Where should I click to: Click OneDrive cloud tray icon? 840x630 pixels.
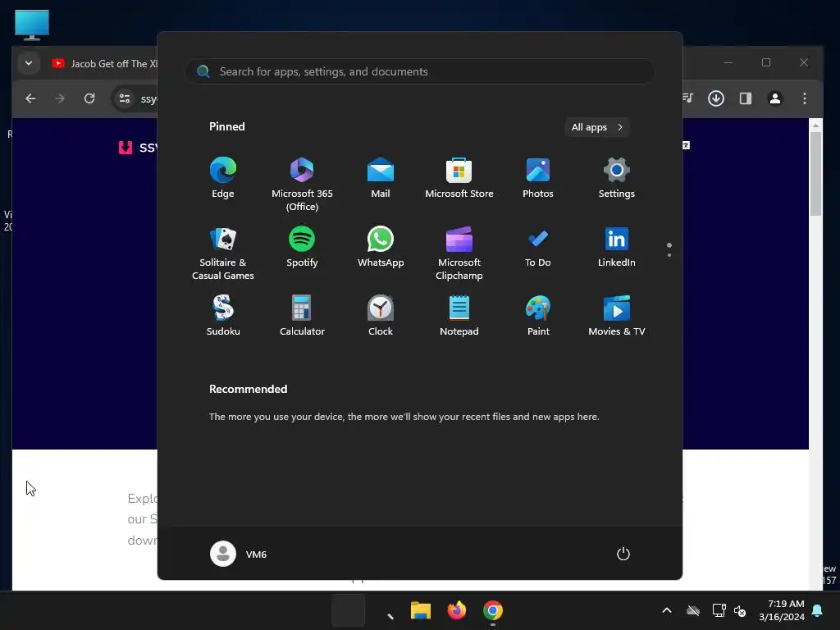pyautogui.click(x=693, y=610)
